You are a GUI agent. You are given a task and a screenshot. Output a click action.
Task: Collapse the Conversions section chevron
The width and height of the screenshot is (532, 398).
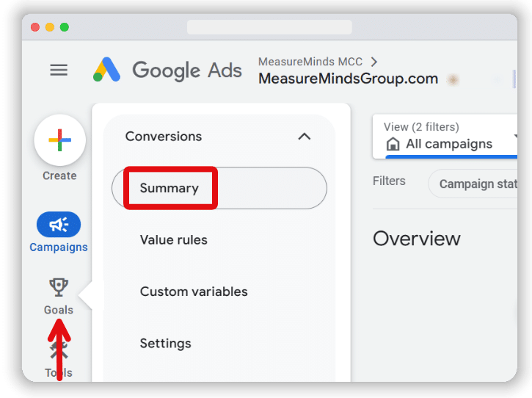tap(305, 137)
